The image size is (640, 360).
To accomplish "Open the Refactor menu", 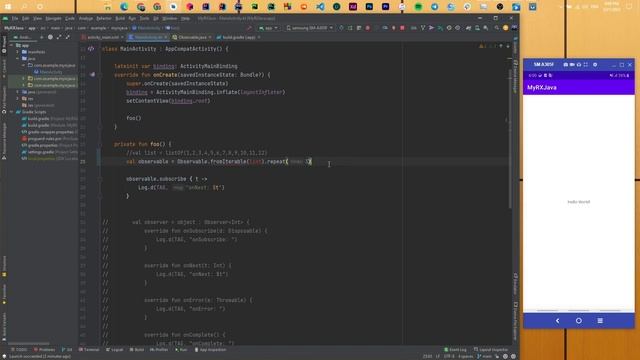I will (x=104, y=18).
